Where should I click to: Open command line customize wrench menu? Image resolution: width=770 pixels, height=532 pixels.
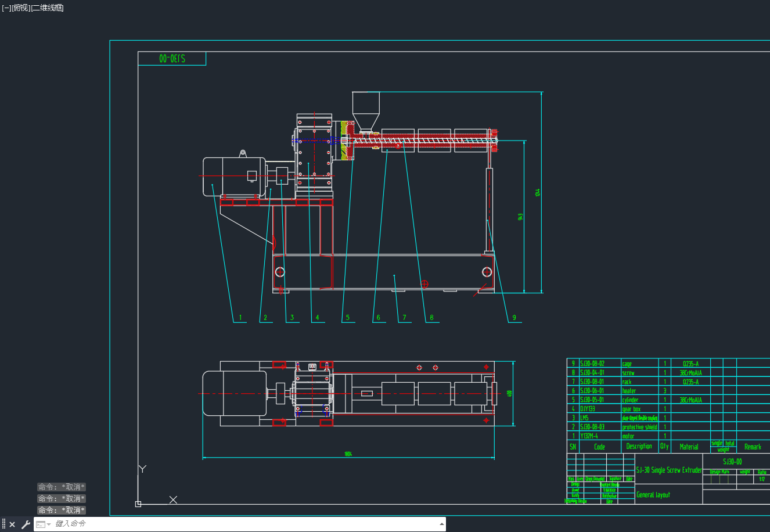26,524
